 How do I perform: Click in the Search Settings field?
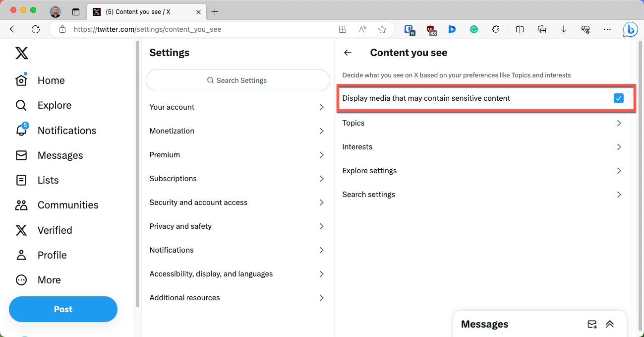tap(237, 80)
